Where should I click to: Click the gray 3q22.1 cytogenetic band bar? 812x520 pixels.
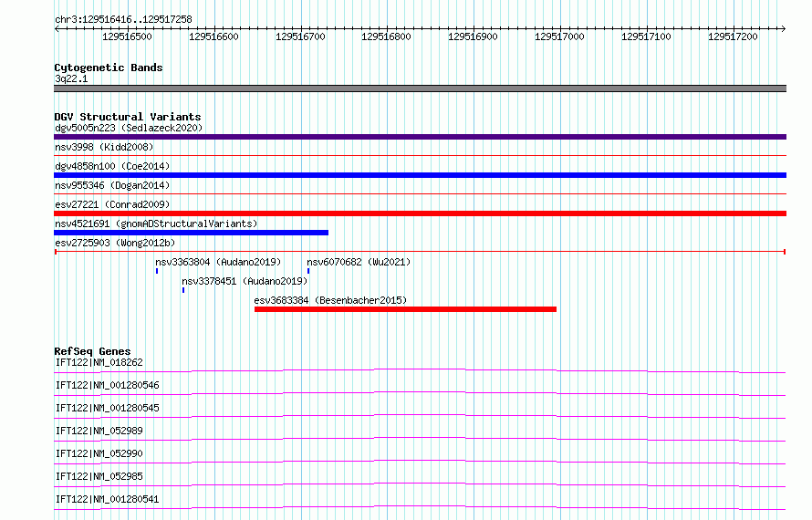[x=420, y=88]
